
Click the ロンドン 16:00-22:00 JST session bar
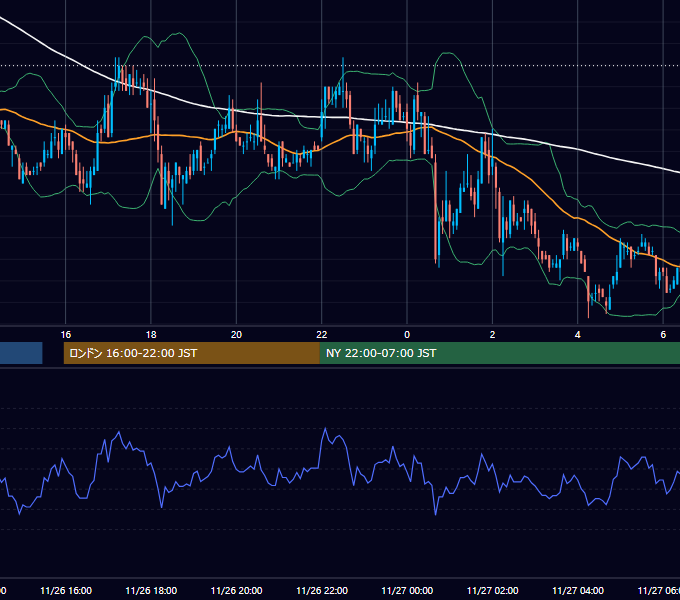pos(192,353)
